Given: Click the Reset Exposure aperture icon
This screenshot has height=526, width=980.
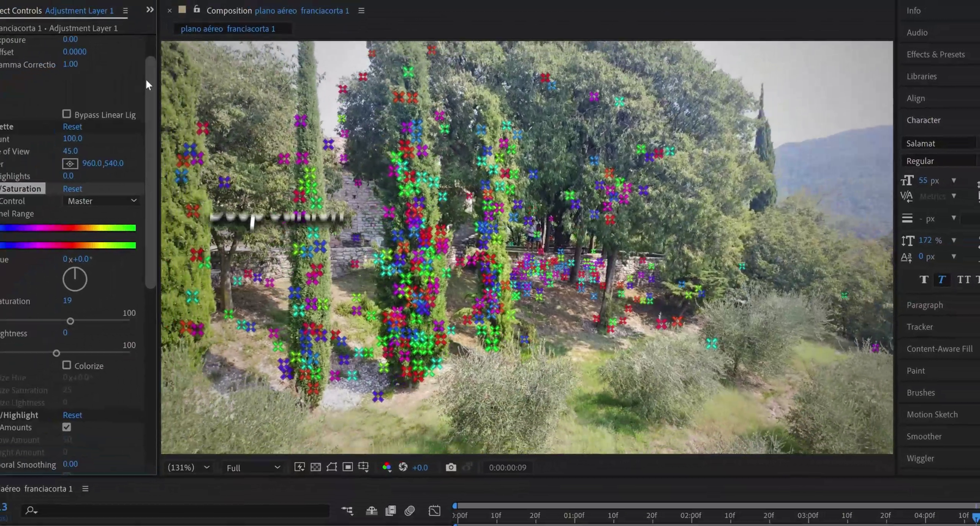Looking at the screenshot, I should point(403,467).
